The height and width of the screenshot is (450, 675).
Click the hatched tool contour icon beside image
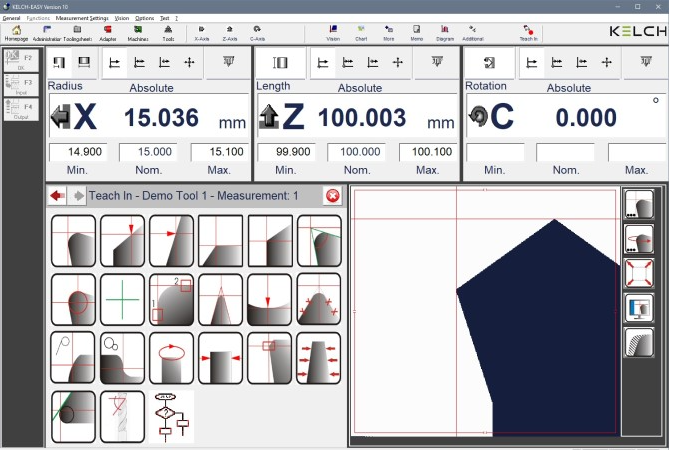(x=639, y=342)
